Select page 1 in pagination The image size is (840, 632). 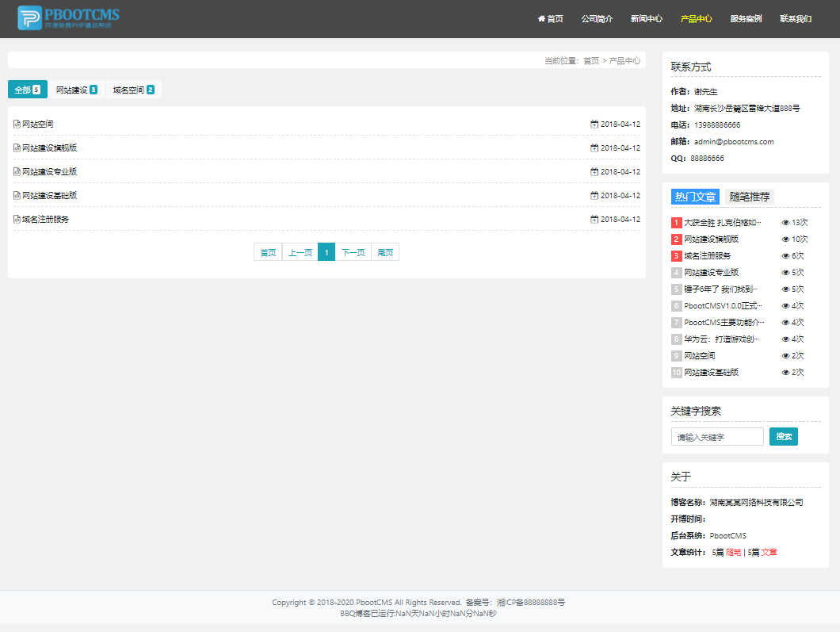(x=326, y=252)
